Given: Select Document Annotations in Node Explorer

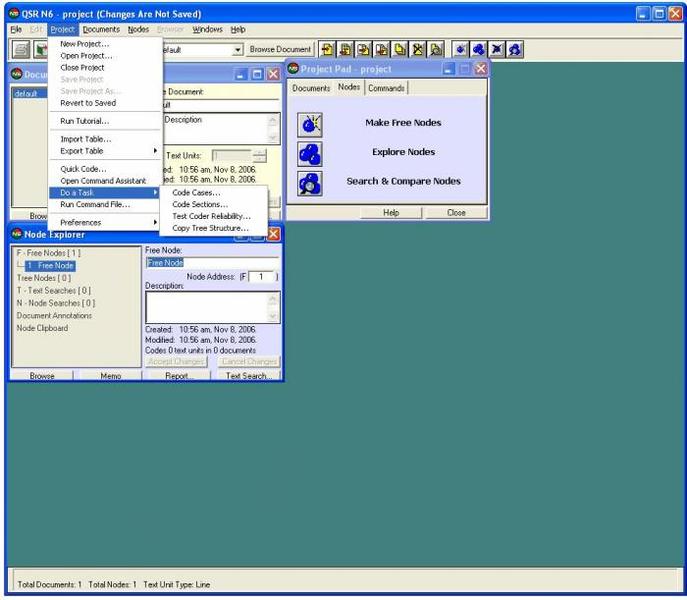Looking at the screenshot, I should coord(54,316).
